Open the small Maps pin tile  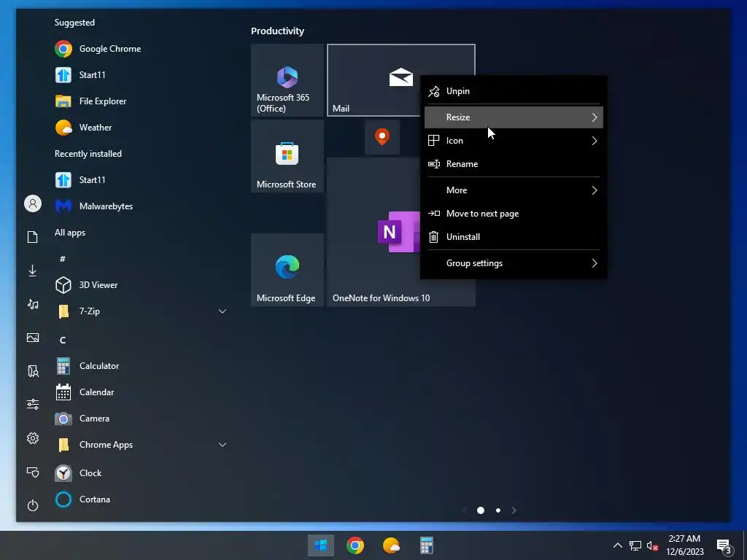tap(382, 137)
